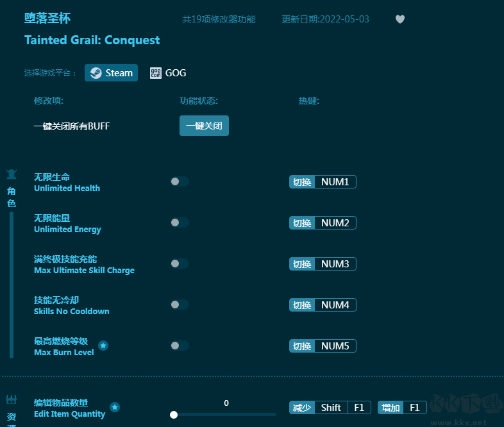
Task: Click the star badge beside Edit Item Quantity
Action: coord(115,407)
